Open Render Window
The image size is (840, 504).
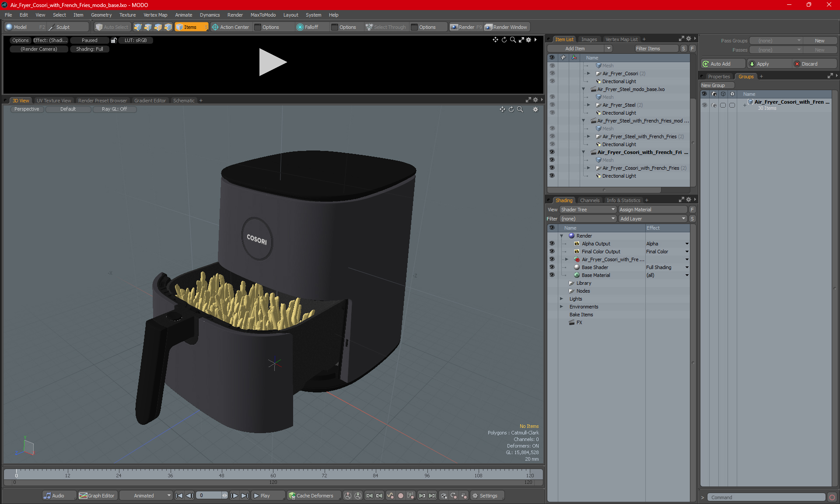click(506, 27)
